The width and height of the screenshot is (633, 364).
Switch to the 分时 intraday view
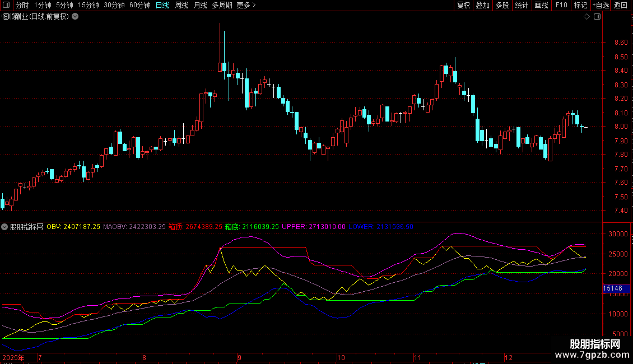[22, 5]
